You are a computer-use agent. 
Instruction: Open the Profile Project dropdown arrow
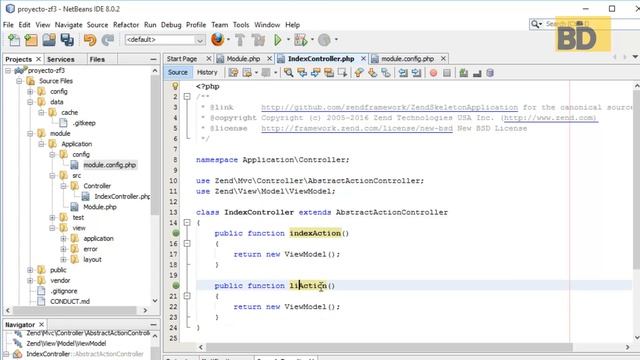coord(336,40)
